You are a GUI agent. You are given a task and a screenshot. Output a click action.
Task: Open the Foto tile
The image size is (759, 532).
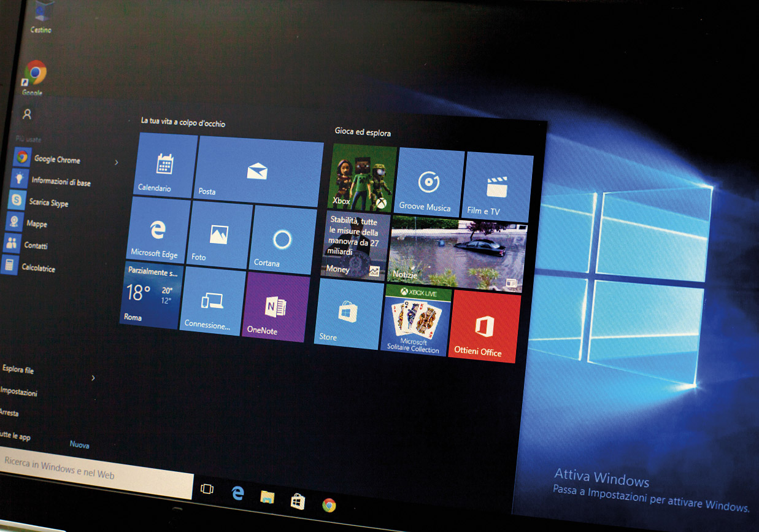click(x=218, y=235)
